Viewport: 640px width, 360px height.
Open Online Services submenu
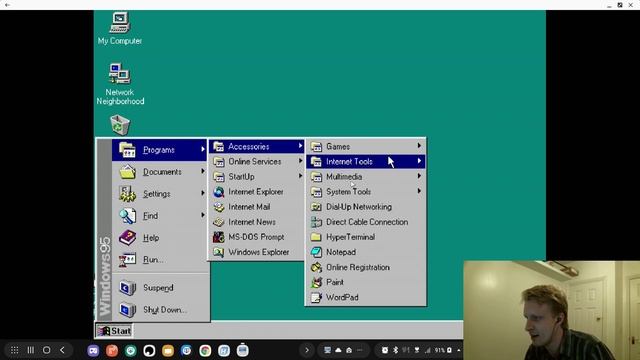[256, 162]
